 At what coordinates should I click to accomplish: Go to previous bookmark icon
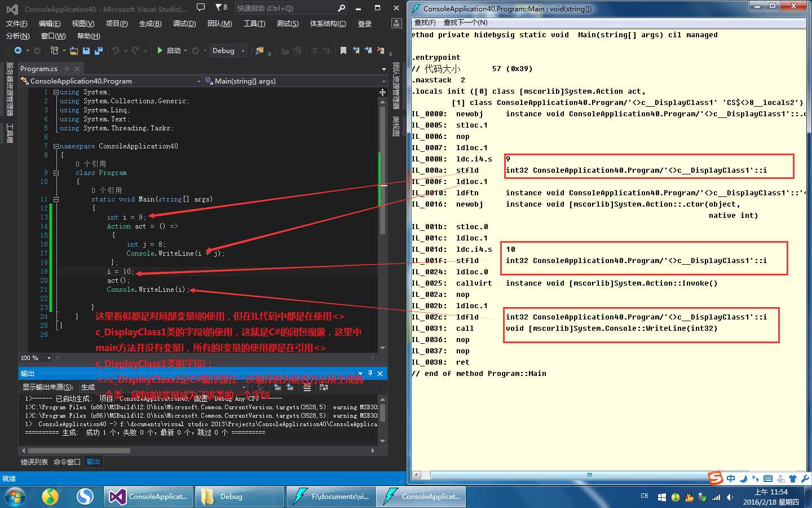356,51
